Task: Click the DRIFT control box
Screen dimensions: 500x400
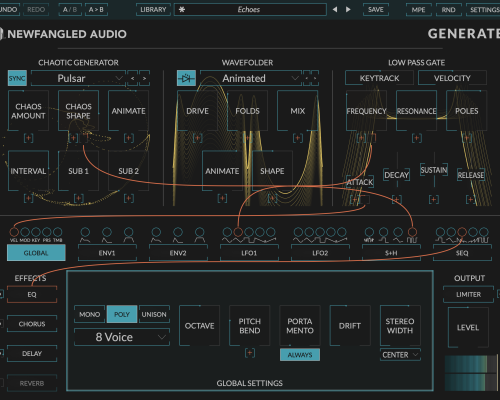Action: tap(350, 326)
